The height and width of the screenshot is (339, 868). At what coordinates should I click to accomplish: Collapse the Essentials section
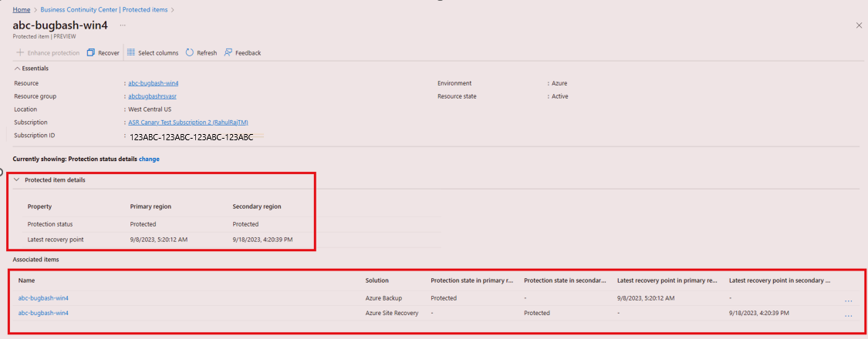pos(18,68)
